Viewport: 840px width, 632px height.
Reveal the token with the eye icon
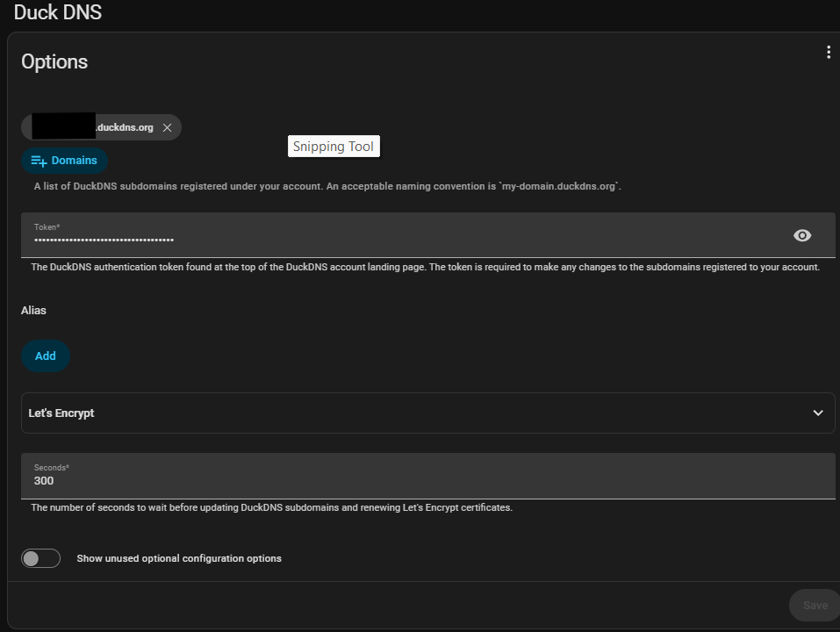(x=802, y=235)
